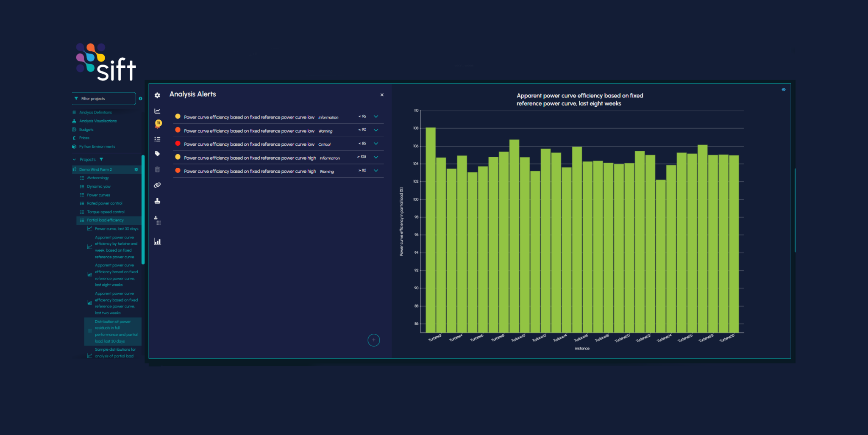
Task: Open the bar chart icon in alerts panel
Action: click(157, 241)
